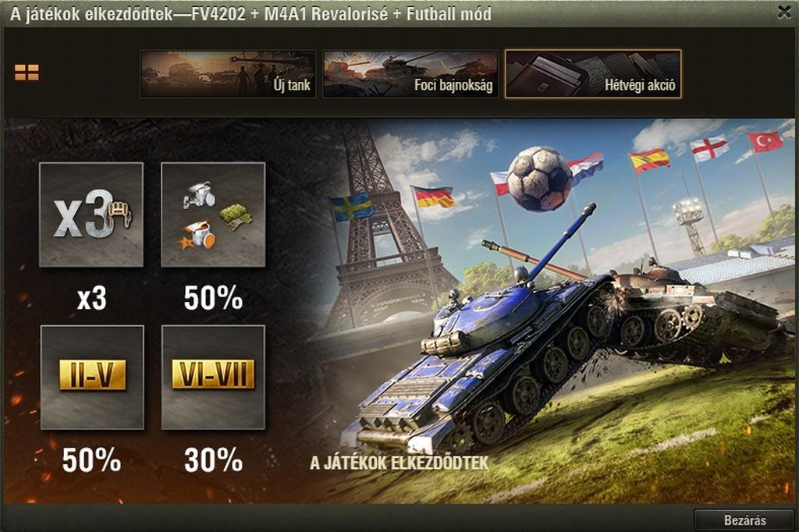799x532 pixels.
Task: Click the A JÁTÉKOK ELKEZDŐDTEK caption
Action: (399, 463)
